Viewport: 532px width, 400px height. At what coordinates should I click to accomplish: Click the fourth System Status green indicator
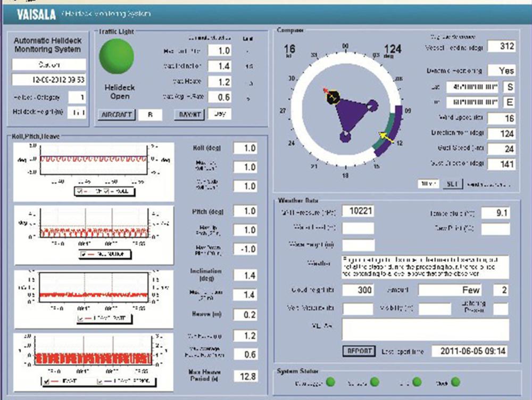pos(455,381)
